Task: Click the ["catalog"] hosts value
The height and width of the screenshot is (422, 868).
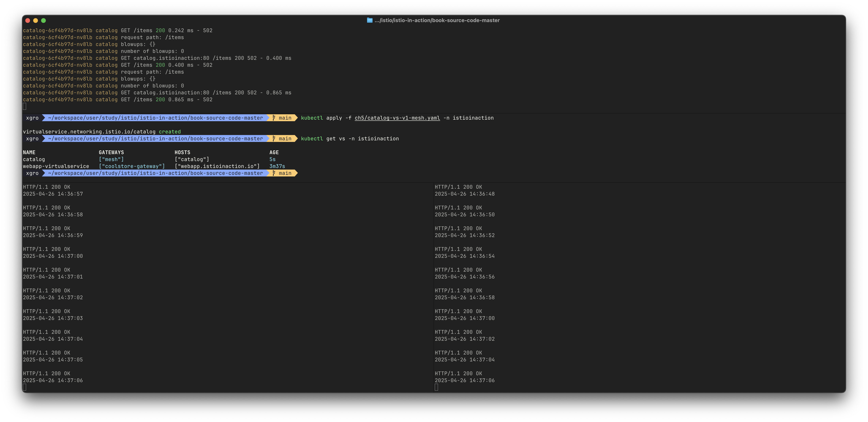Action: tap(192, 159)
